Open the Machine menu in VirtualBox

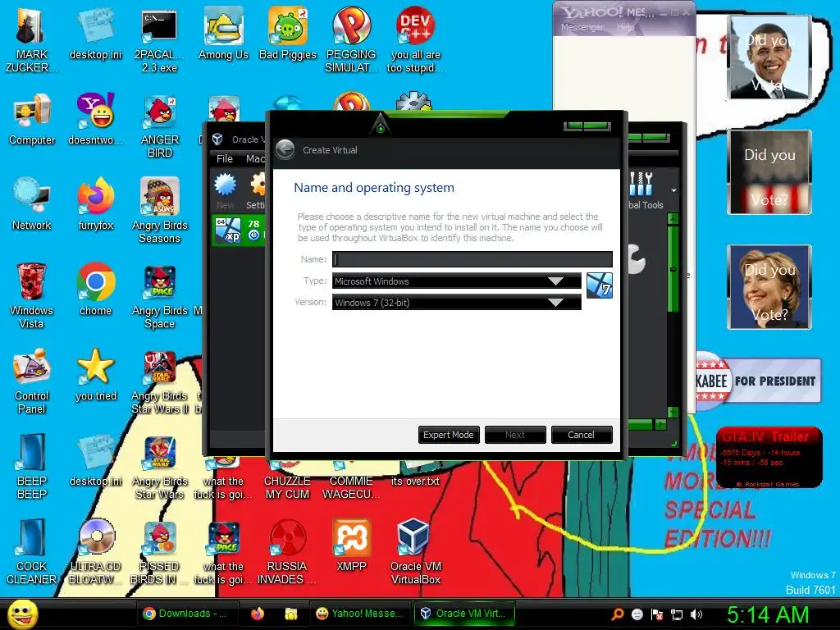point(255,158)
